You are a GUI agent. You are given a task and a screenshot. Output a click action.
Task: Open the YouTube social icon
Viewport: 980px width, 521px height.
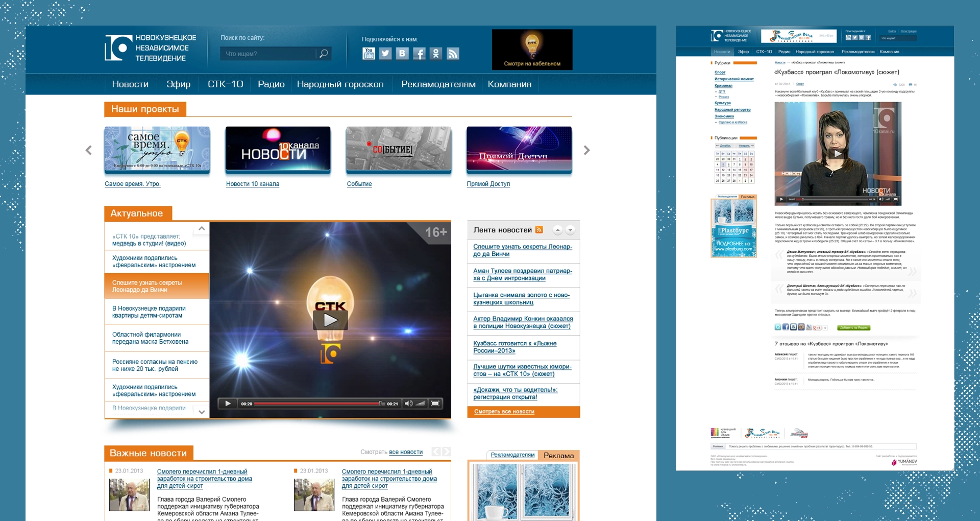point(369,54)
